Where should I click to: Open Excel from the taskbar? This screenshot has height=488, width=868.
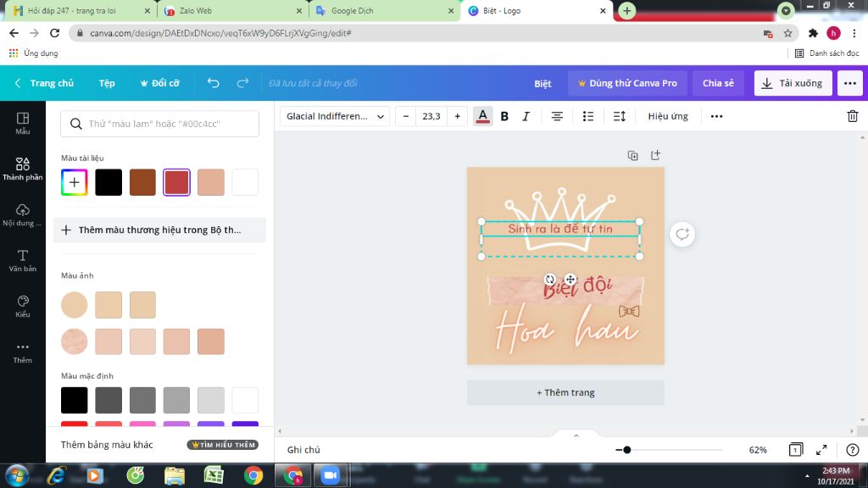[x=214, y=475]
